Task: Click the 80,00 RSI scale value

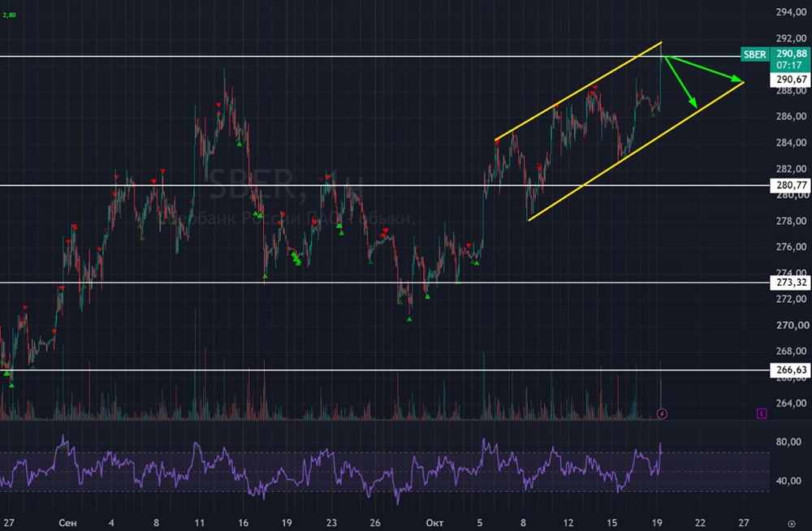Action: (788, 442)
